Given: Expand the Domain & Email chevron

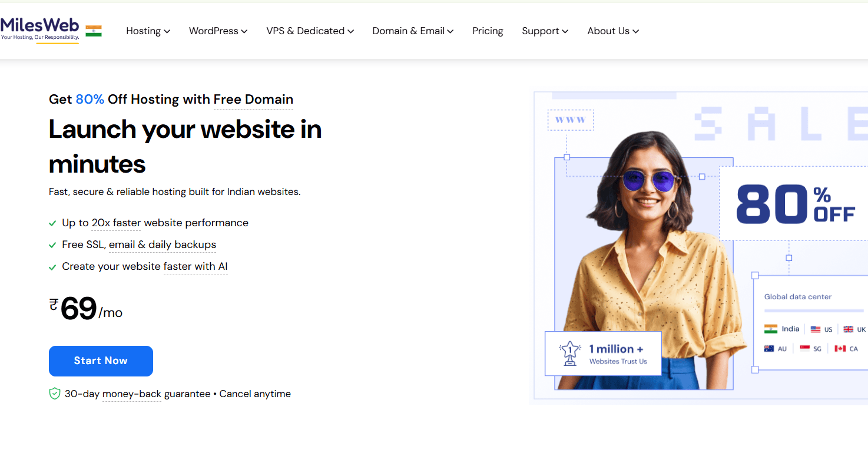Looking at the screenshot, I should click(450, 31).
